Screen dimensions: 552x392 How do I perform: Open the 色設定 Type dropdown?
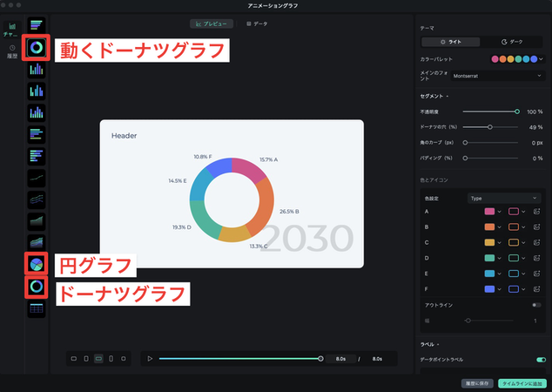pos(504,199)
